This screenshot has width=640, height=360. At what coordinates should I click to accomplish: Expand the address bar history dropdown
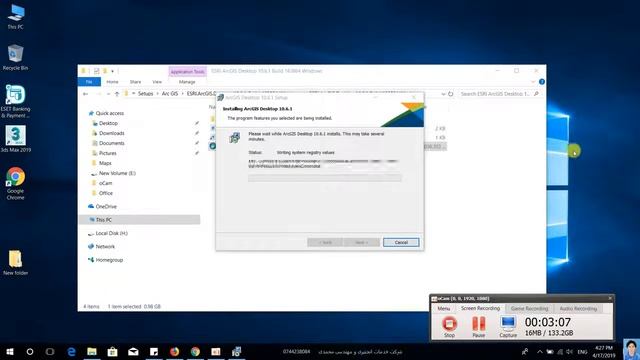pyautogui.click(x=443, y=94)
